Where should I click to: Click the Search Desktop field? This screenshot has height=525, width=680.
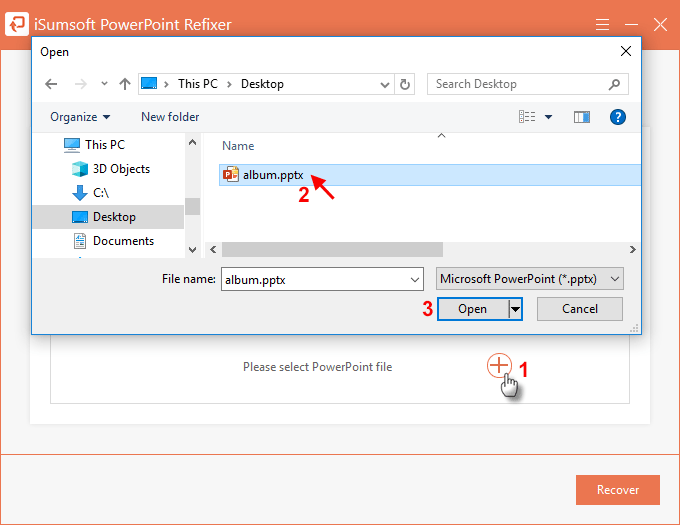[x=527, y=84]
